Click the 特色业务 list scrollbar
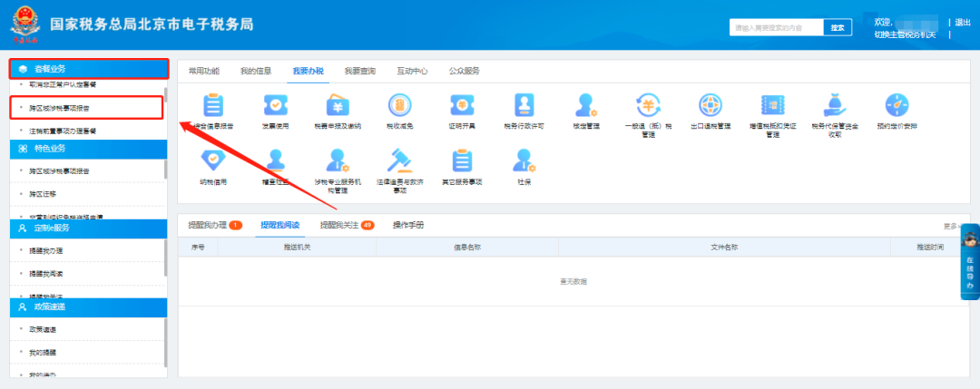The image size is (980, 389). click(166, 169)
